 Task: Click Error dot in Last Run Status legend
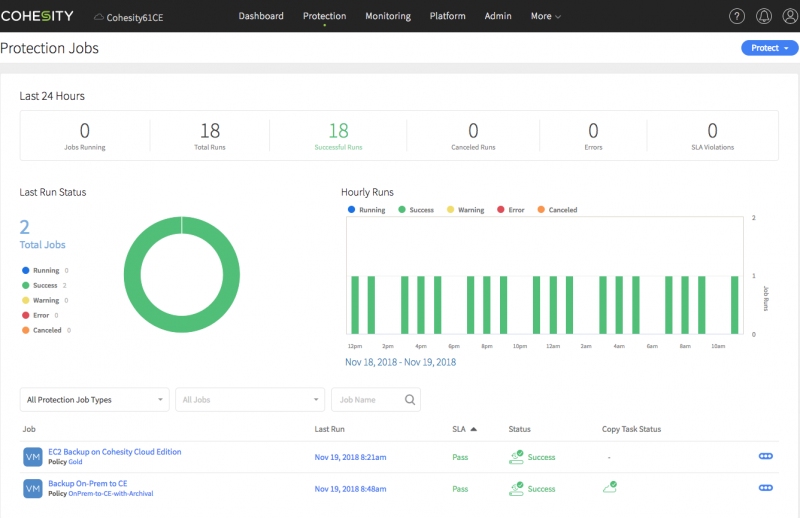click(26, 315)
